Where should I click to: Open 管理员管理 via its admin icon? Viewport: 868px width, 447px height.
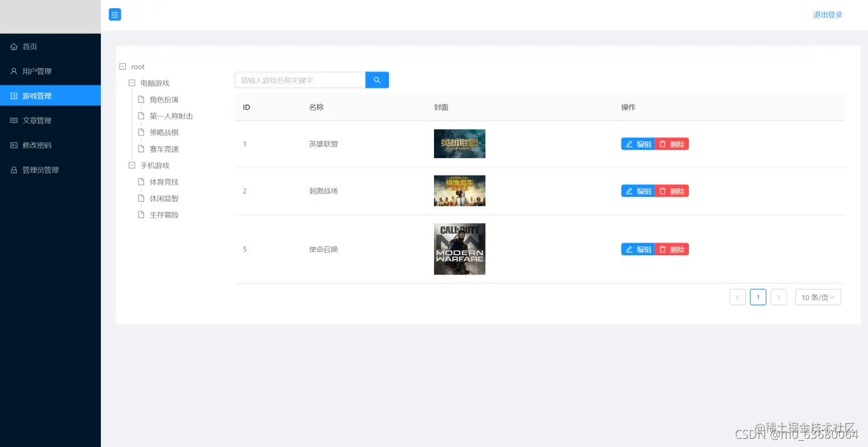click(14, 169)
